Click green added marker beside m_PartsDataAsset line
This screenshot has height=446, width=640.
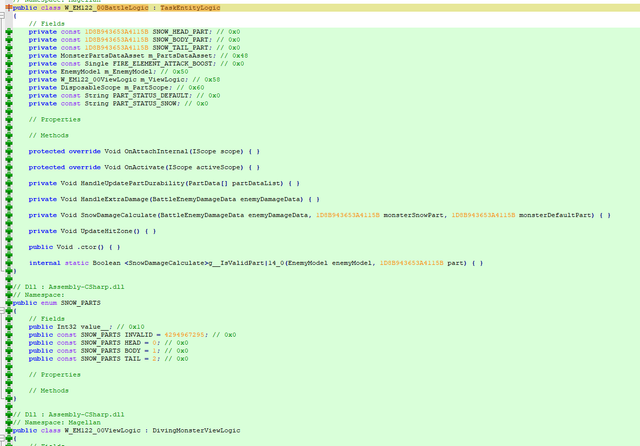[9, 55]
